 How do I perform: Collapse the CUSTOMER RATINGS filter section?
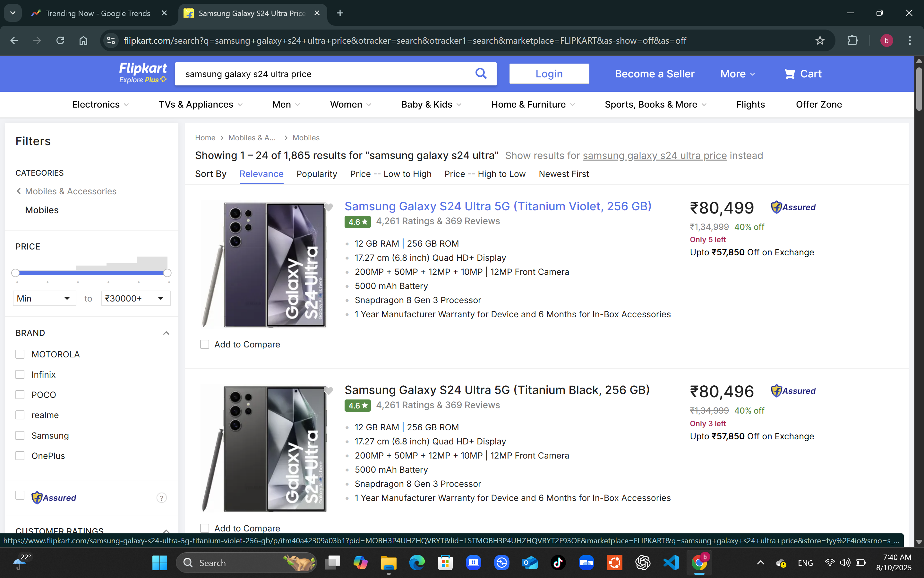[166, 531]
